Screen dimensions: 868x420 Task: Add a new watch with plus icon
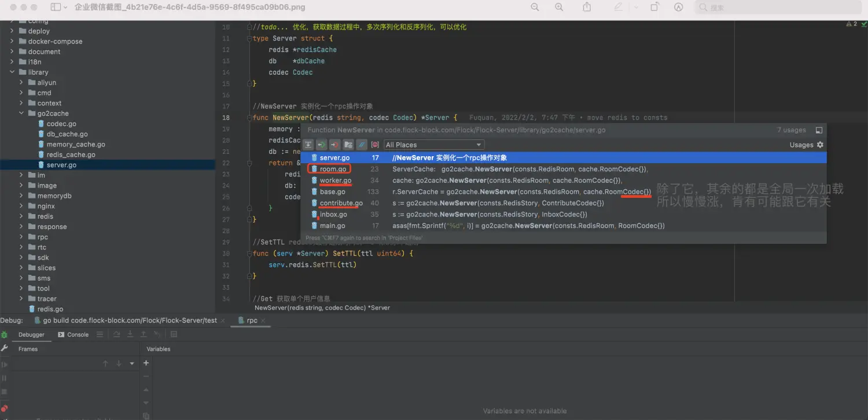[146, 363]
